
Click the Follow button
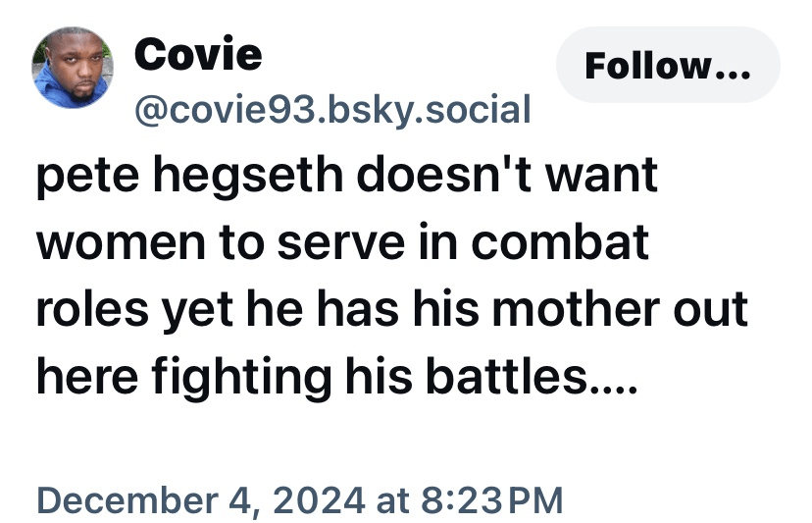click(x=667, y=66)
